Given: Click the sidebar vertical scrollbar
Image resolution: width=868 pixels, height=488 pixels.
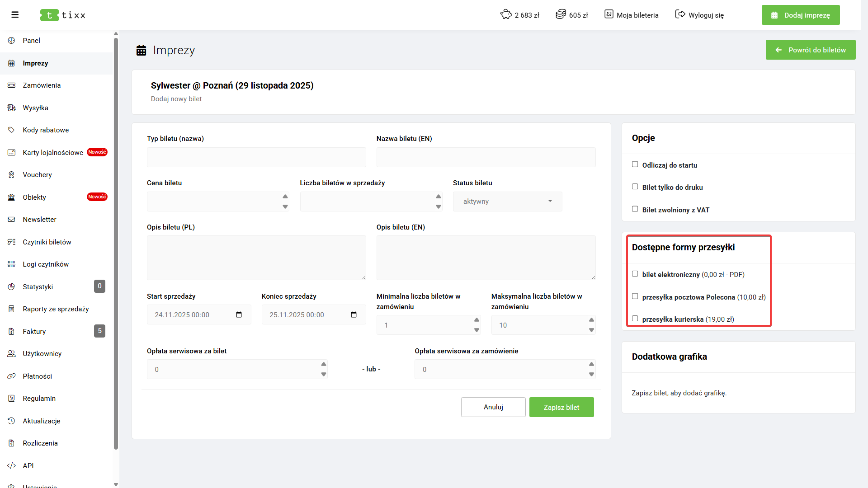Looking at the screenshot, I should tap(116, 244).
